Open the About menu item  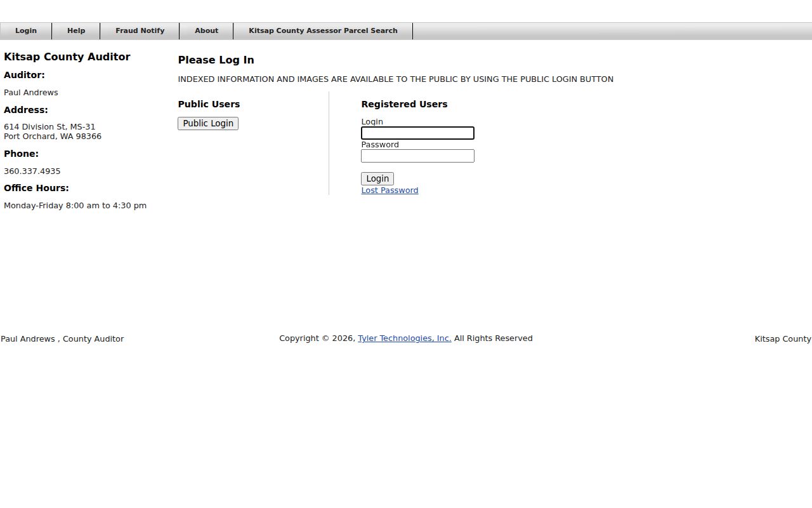206,31
